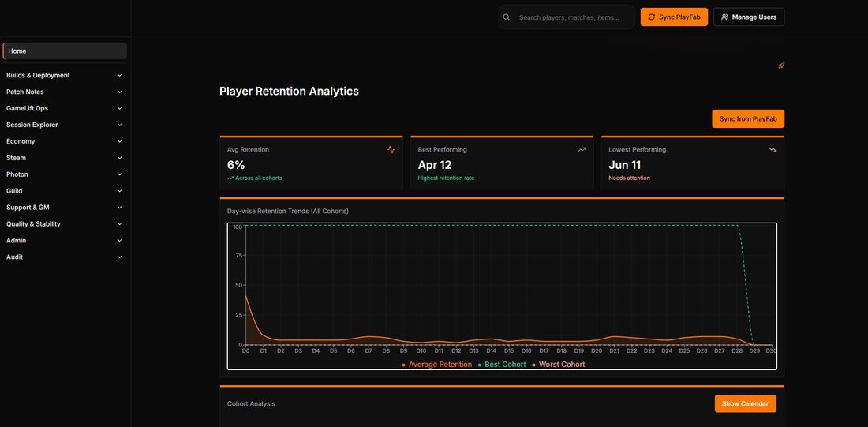The height and width of the screenshot is (427, 868).
Task: Click Cohort Analysis heading
Action: (x=251, y=404)
